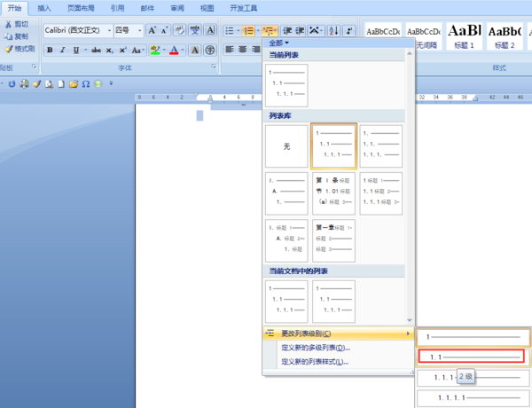Open the Change Case (Aa) dropdown
The image size is (532, 408).
coord(137,51)
